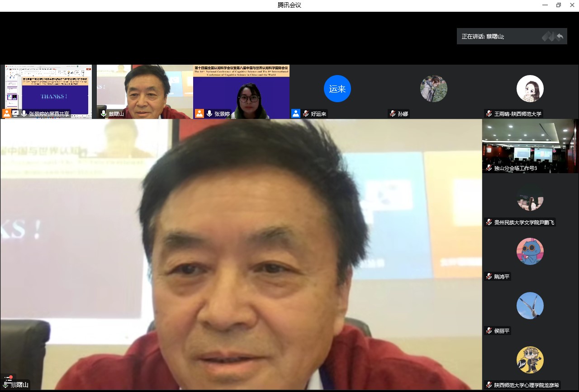Click 孙娜's profile avatar
The width and height of the screenshot is (579, 392).
[434, 89]
